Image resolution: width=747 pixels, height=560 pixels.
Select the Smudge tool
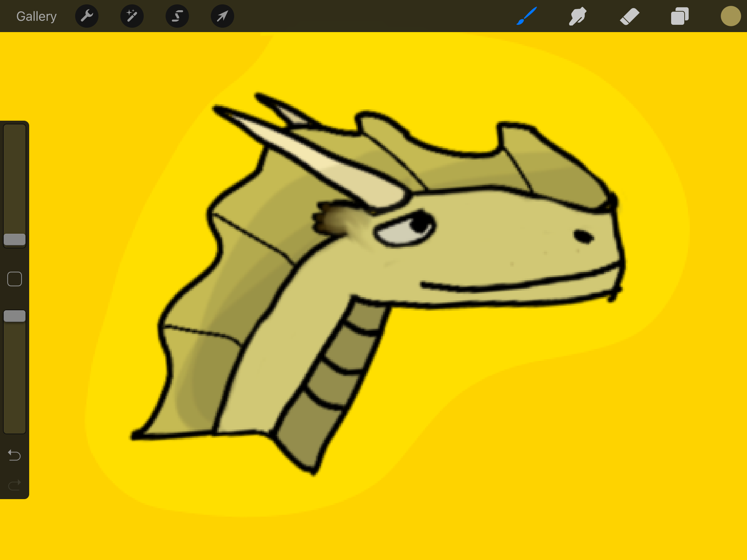pos(578,16)
